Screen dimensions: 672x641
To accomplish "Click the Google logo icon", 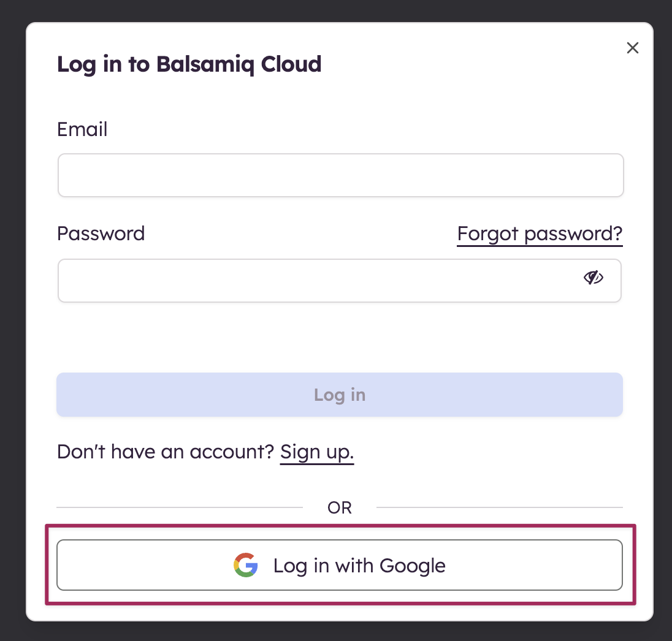I will point(245,565).
